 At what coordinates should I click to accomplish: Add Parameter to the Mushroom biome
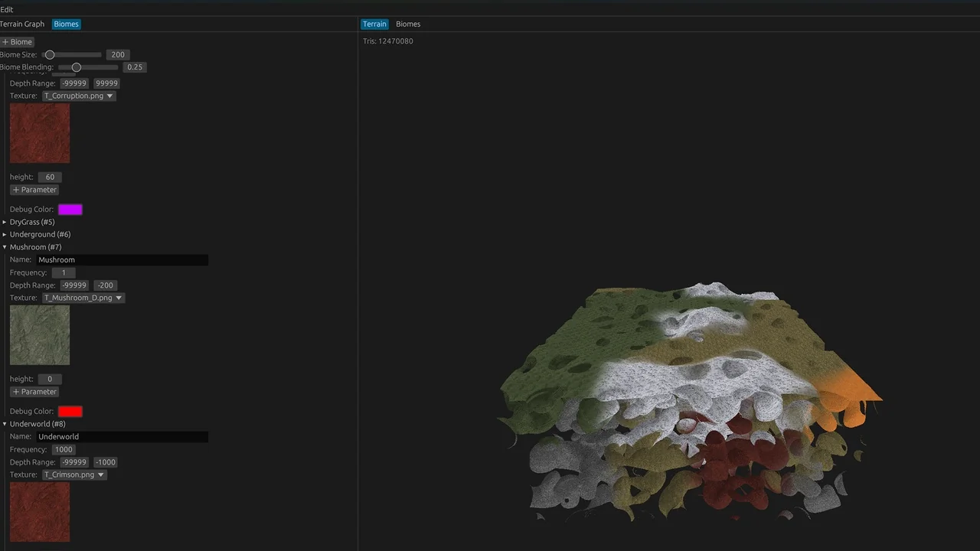pos(35,392)
